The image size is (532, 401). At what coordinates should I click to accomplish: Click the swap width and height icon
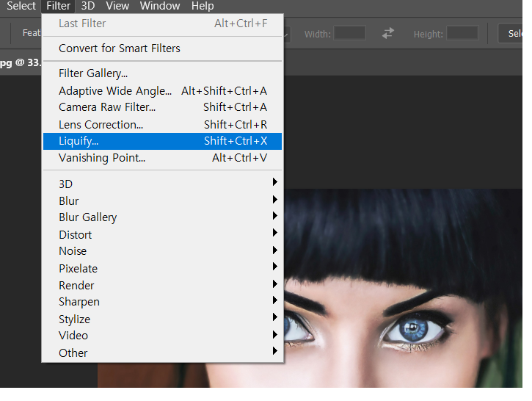(387, 33)
